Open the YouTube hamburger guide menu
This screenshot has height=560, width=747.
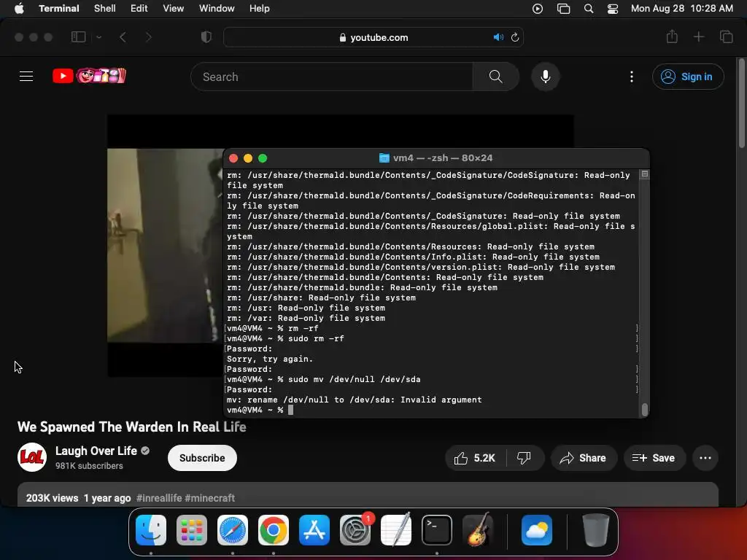(26, 76)
